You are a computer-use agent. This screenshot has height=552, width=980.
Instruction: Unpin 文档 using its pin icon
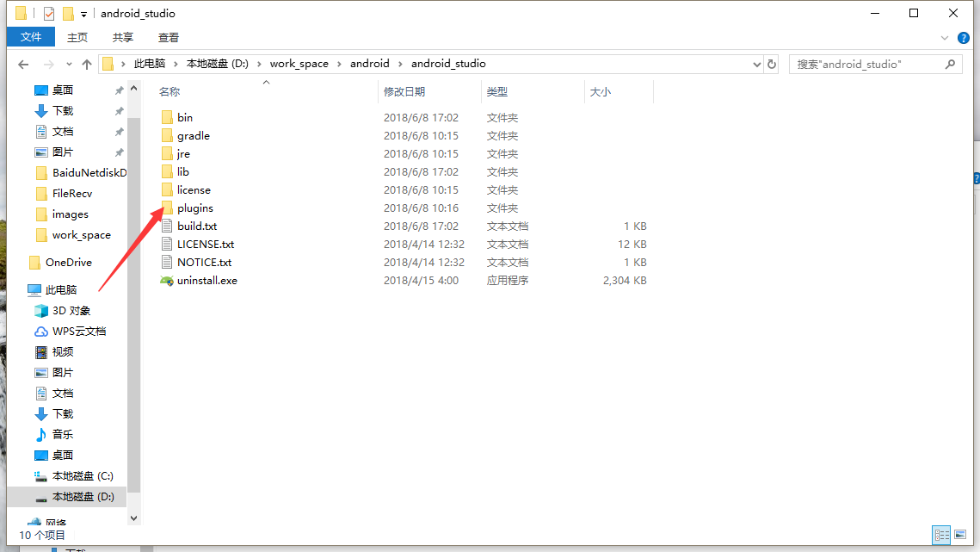(119, 132)
